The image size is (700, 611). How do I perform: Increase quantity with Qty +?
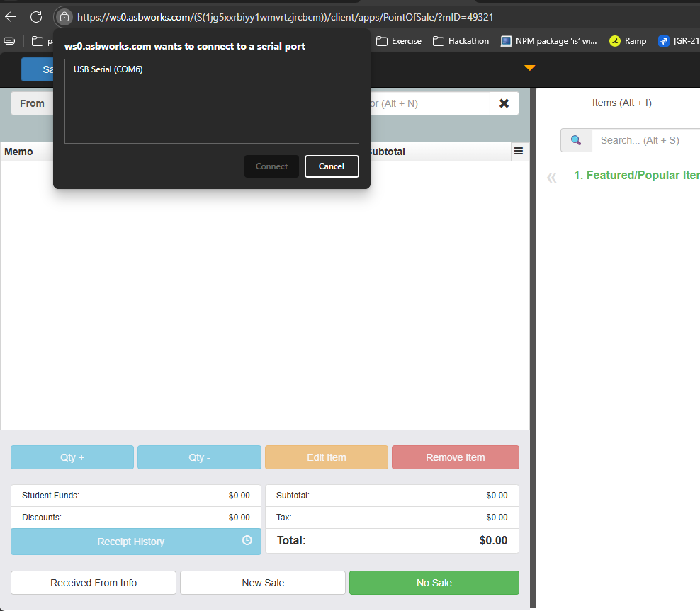[x=72, y=457]
